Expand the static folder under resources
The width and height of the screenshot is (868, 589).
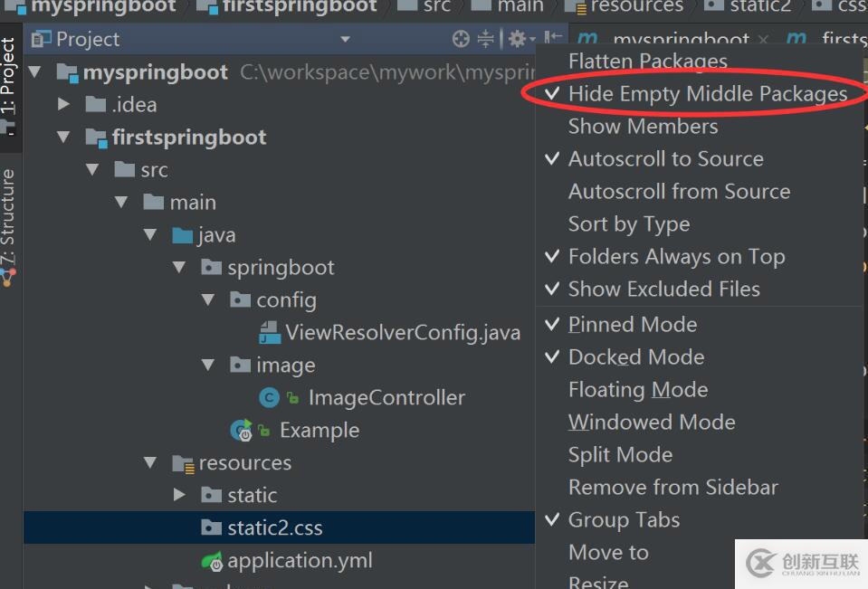[x=179, y=495]
